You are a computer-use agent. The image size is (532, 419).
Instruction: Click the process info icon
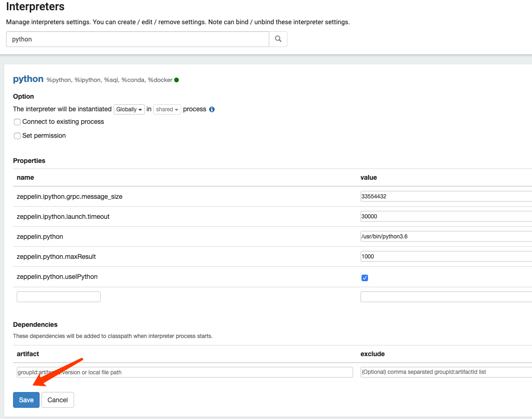tap(211, 109)
